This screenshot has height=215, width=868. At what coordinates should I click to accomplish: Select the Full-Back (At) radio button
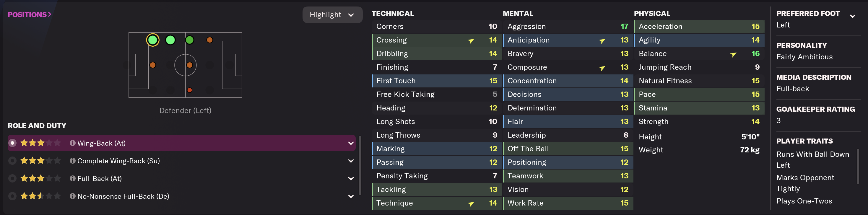pos(12,179)
